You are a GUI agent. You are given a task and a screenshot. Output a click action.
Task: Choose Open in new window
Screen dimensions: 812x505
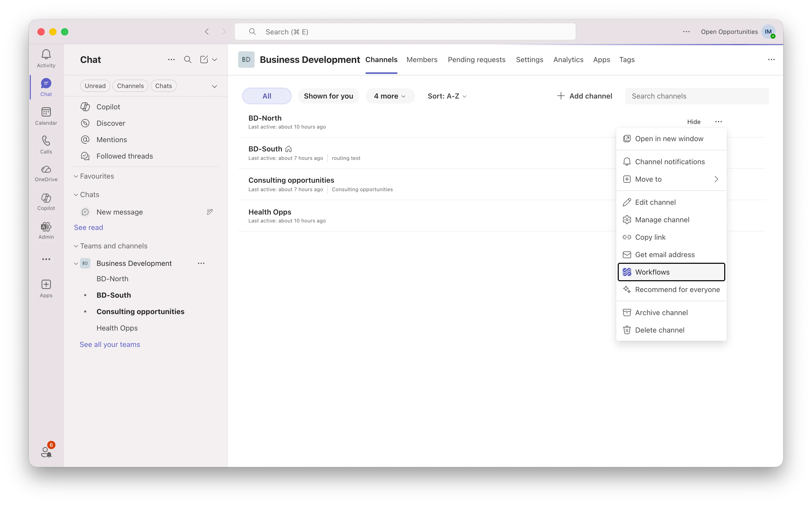671,139
